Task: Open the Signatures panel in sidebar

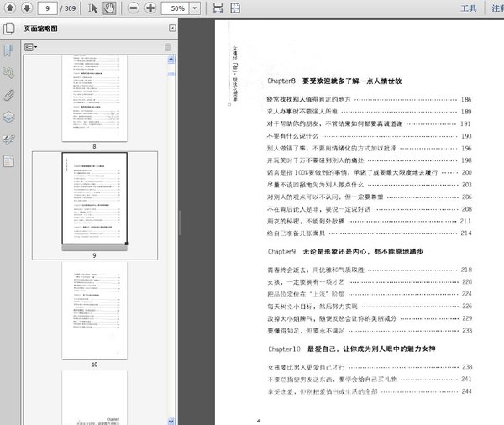Action: (8, 139)
